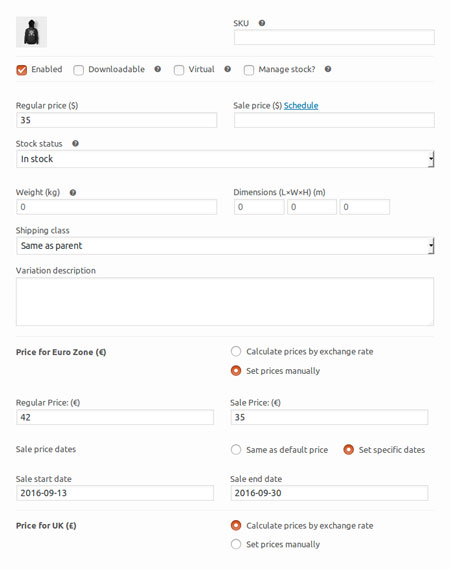Click the Stock status help icon
Image resolution: width=450 pixels, height=569 pixels.
point(75,143)
